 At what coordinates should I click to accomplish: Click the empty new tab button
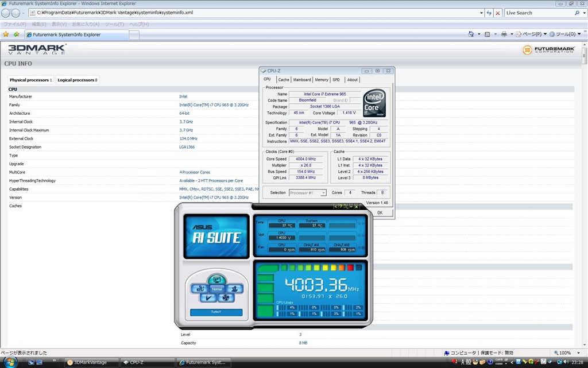(x=134, y=35)
